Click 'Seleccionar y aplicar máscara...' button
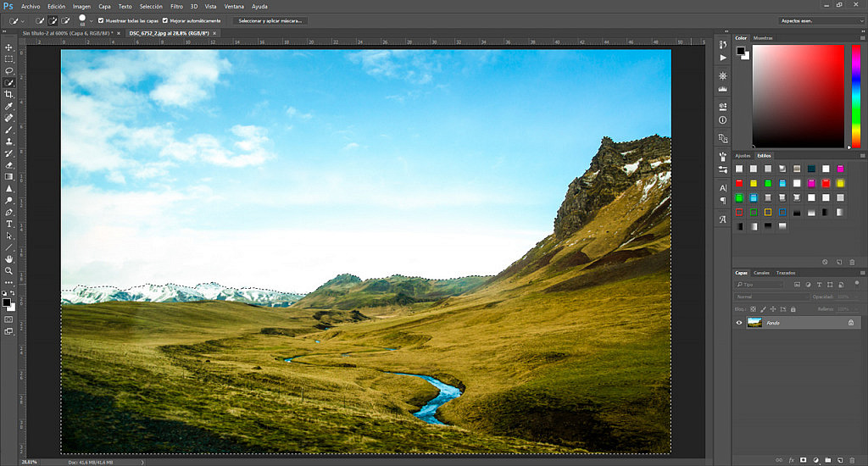Screen dimensions: 868x466 (x=270, y=20)
